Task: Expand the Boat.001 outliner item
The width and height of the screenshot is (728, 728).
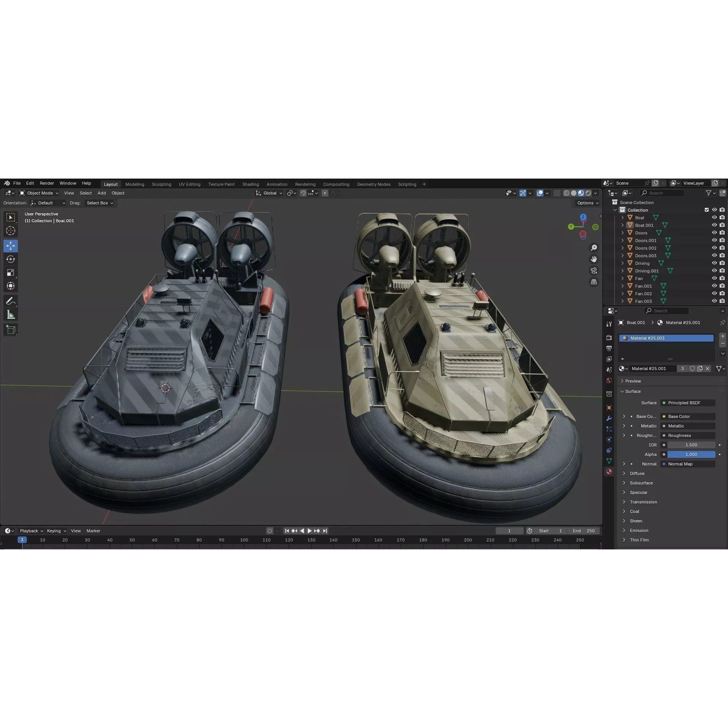Action: tap(622, 225)
